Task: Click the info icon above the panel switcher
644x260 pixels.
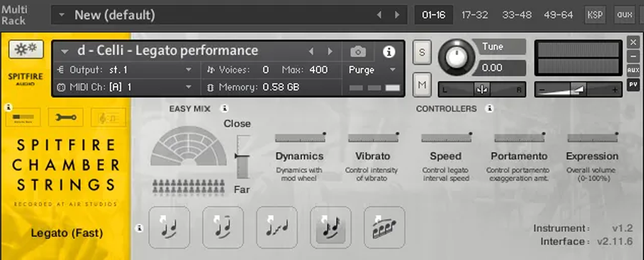Action: pyautogui.click(x=7, y=107)
